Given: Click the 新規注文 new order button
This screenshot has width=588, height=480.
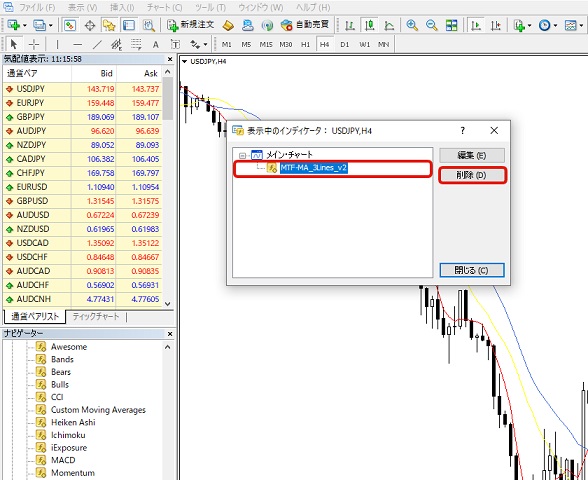Looking at the screenshot, I should (x=190, y=25).
